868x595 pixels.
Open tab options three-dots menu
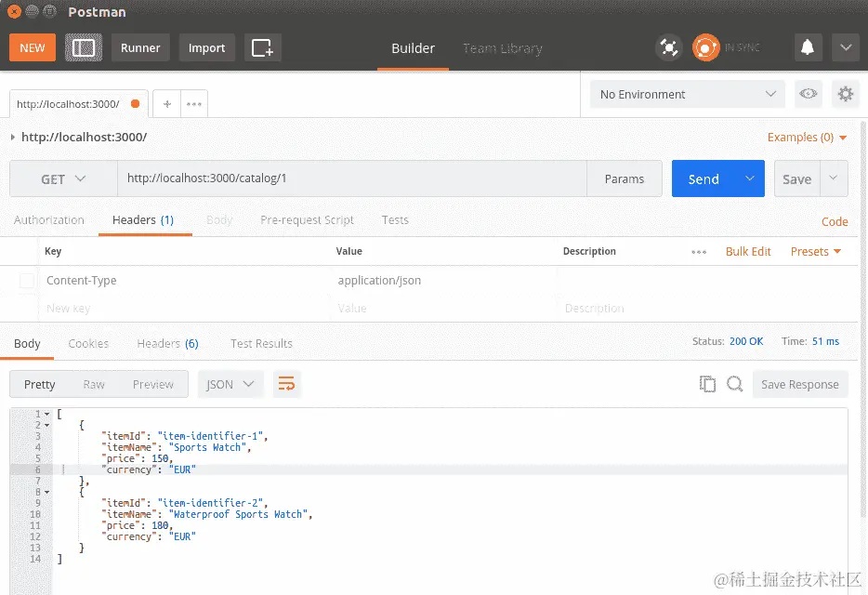click(193, 104)
